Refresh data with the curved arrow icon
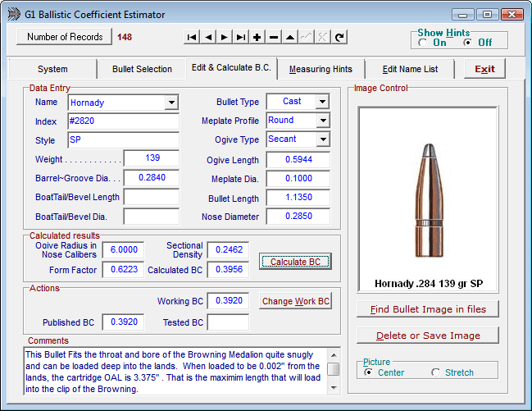 click(339, 37)
